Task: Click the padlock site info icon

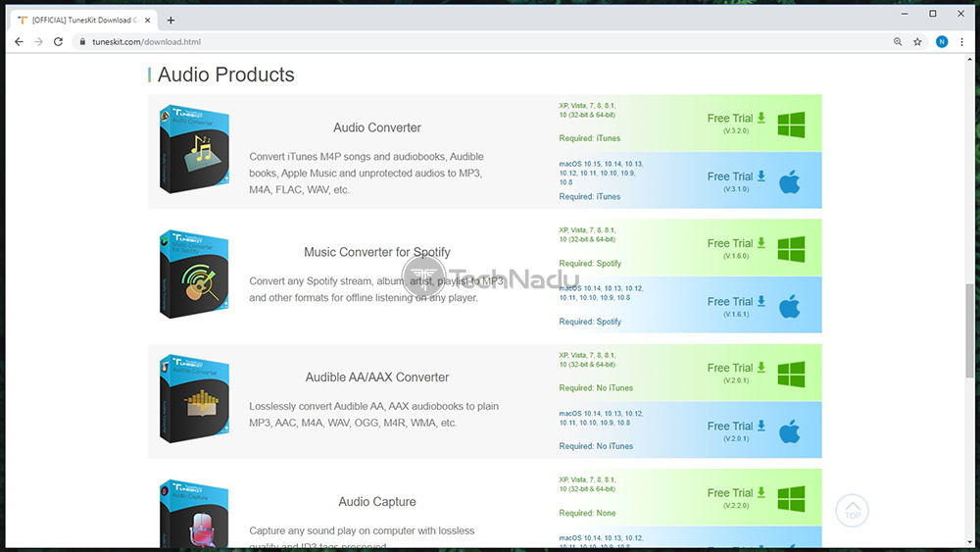Action: [82, 42]
